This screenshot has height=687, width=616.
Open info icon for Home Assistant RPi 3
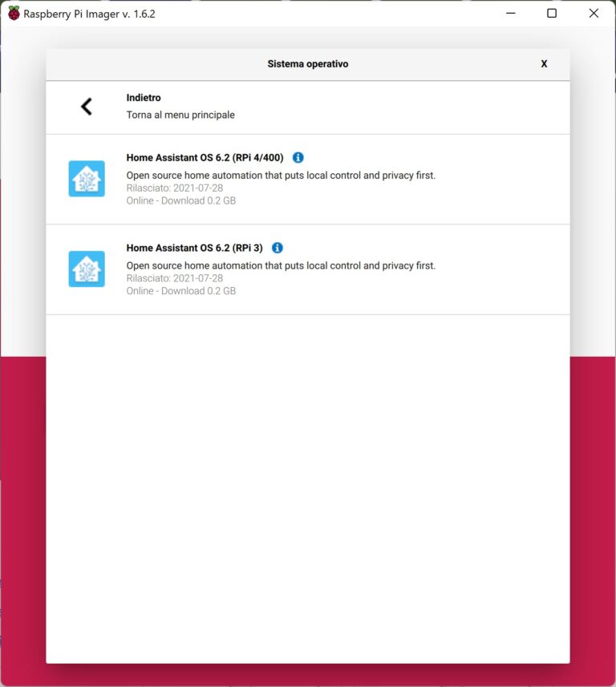point(277,248)
